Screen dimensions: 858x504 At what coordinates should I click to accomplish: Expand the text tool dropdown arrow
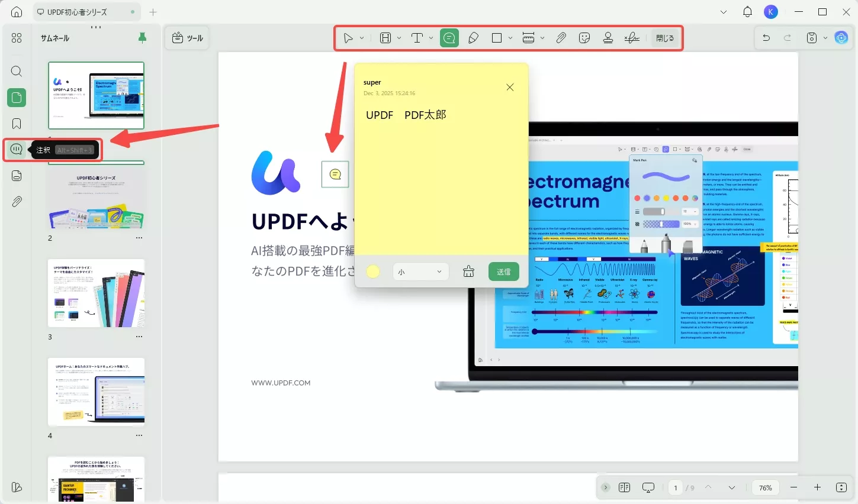(x=431, y=38)
